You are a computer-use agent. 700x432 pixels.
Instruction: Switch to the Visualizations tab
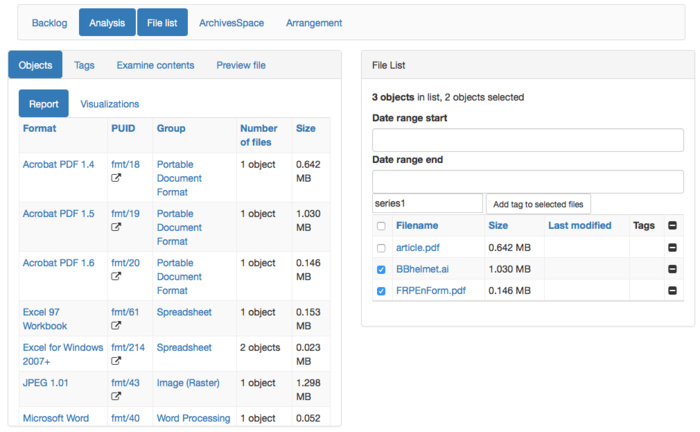109,104
